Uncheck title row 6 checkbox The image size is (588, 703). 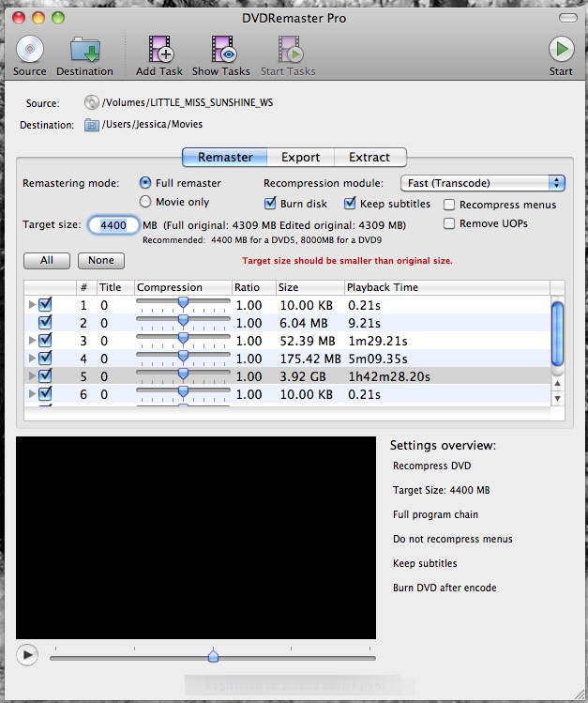[45, 393]
